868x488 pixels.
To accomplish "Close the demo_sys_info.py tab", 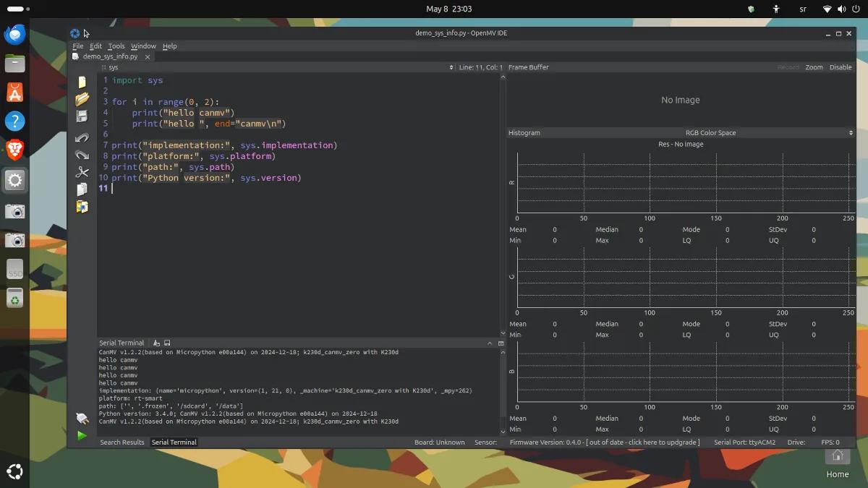I will click(x=149, y=56).
